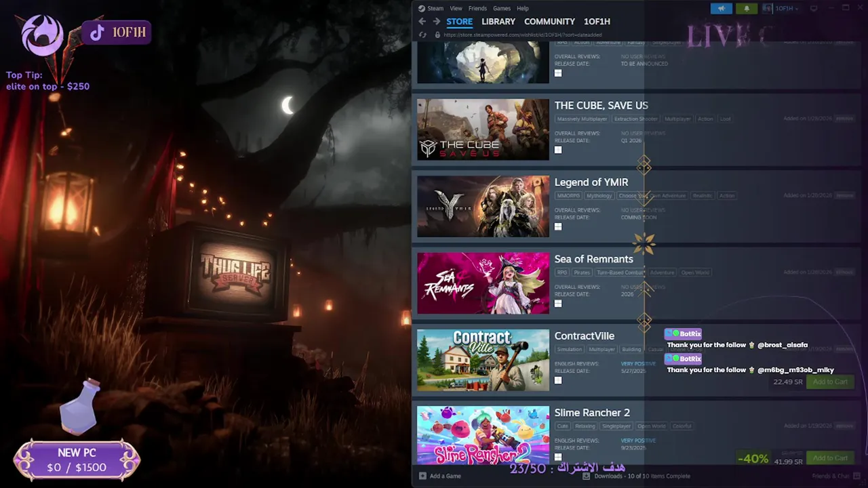Remove Legend of YMIR from wishlist
The width and height of the screenshot is (868, 488).
tap(844, 195)
